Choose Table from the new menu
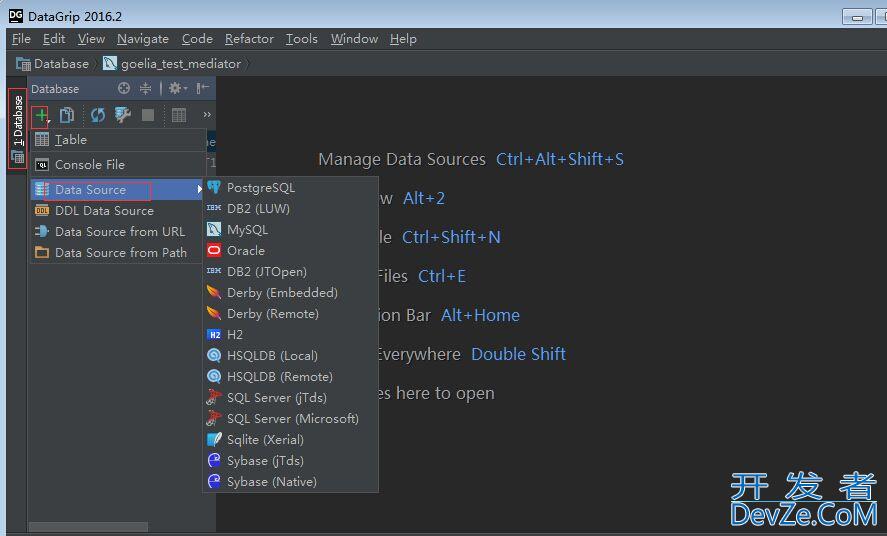 click(118, 140)
